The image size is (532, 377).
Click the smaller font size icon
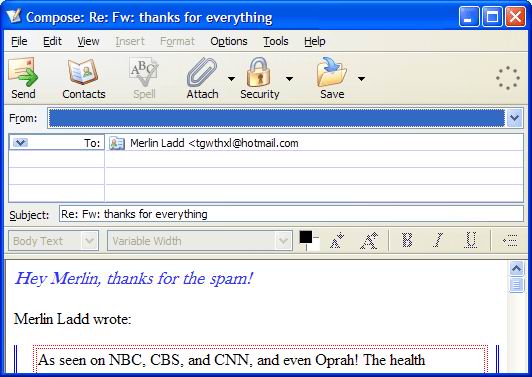[337, 241]
